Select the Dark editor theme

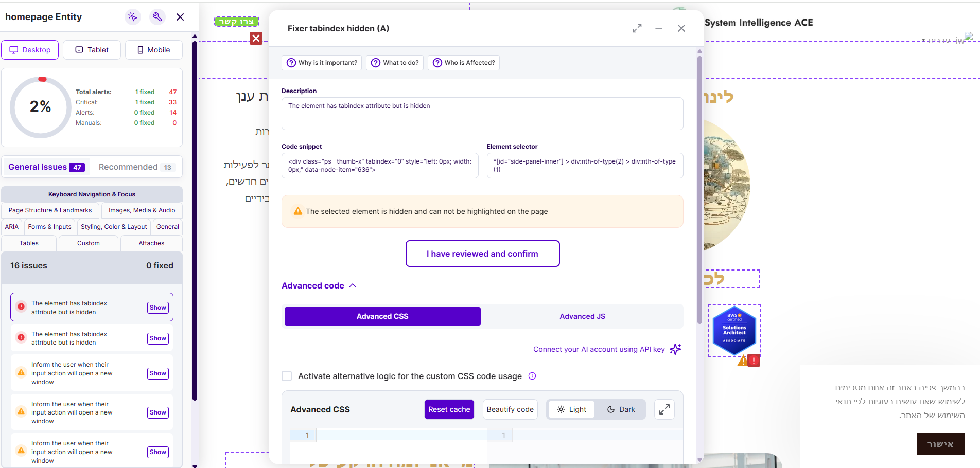[x=621, y=409]
